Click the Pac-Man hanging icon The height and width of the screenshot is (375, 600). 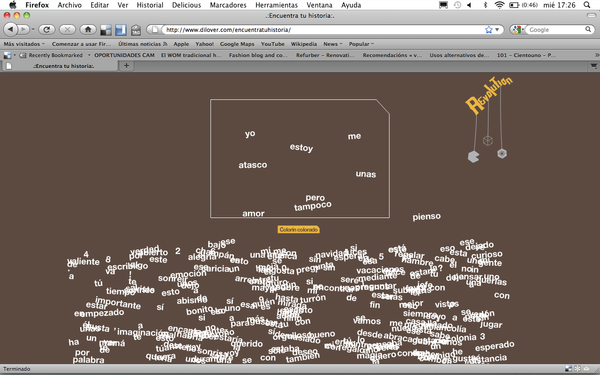click(473, 157)
